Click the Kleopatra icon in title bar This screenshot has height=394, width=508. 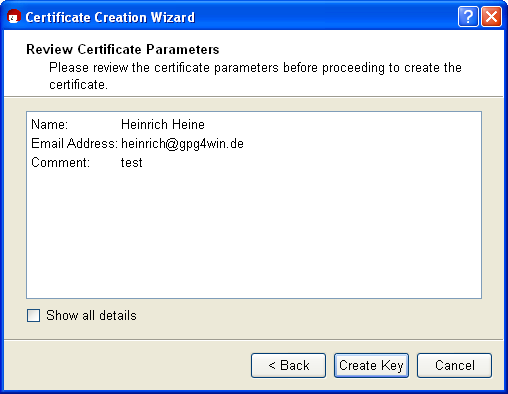click(x=14, y=16)
